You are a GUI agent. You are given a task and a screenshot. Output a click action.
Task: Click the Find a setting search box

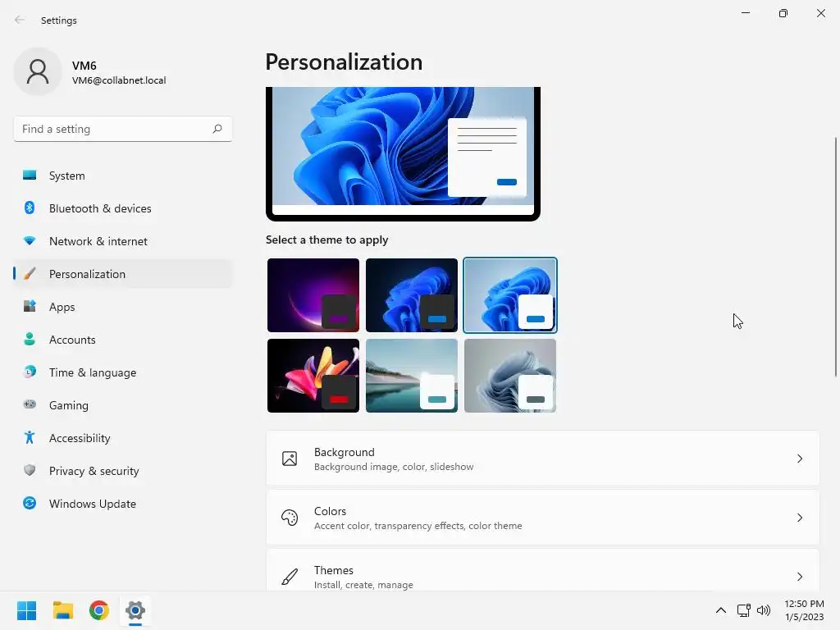[123, 129]
